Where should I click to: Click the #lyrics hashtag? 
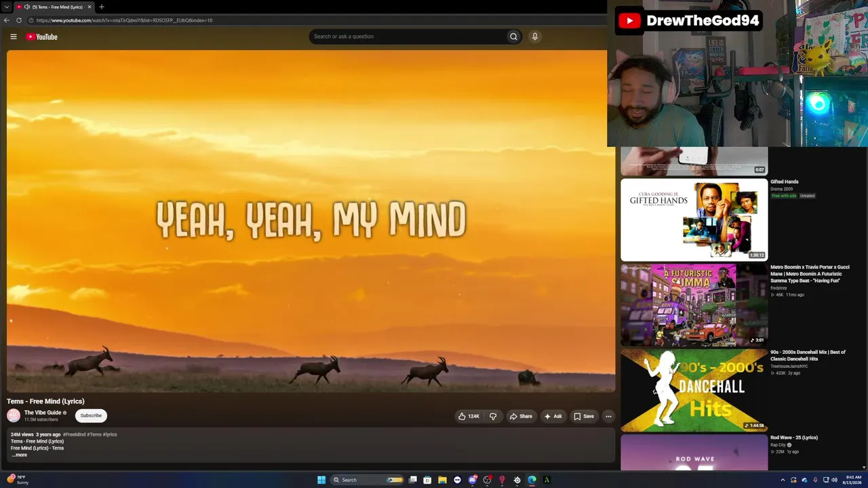tap(110, 434)
